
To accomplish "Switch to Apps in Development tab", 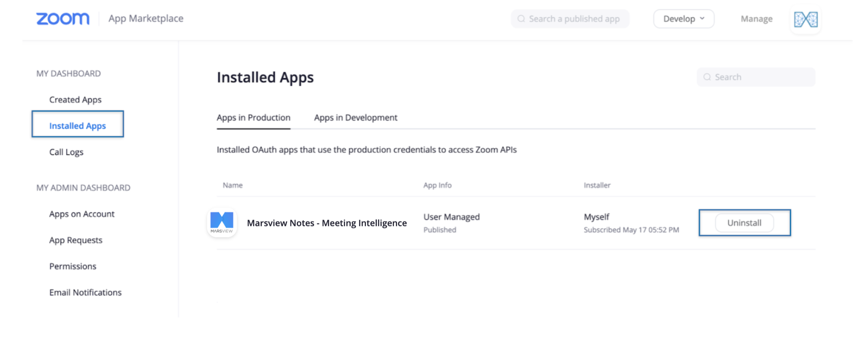I will [x=356, y=118].
